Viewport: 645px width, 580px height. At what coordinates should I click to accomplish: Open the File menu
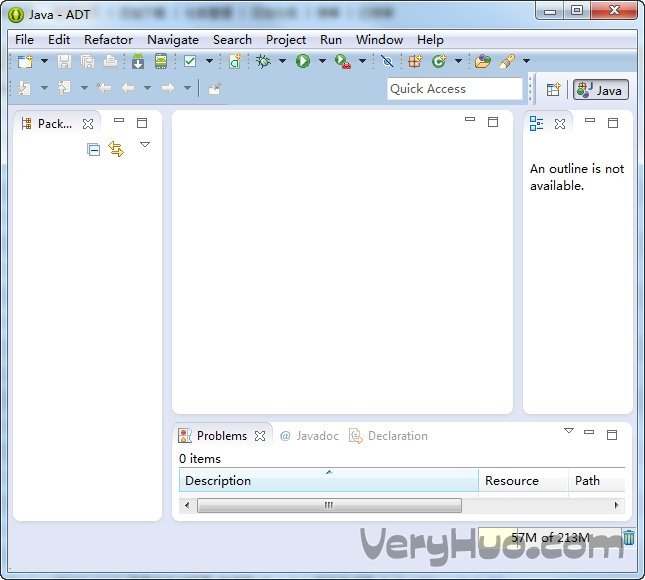(24, 40)
